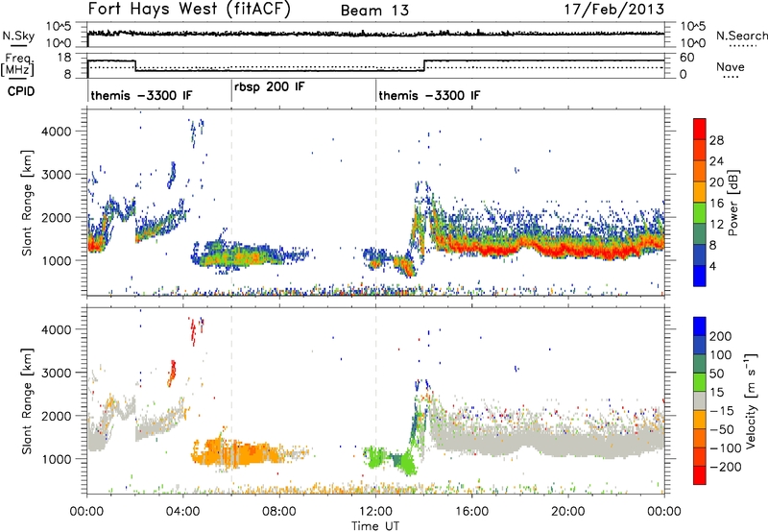Click the '10^5' left axis label of noise panel
The width and height of the screenshot is (768, 532).
(x=58, y=27)
